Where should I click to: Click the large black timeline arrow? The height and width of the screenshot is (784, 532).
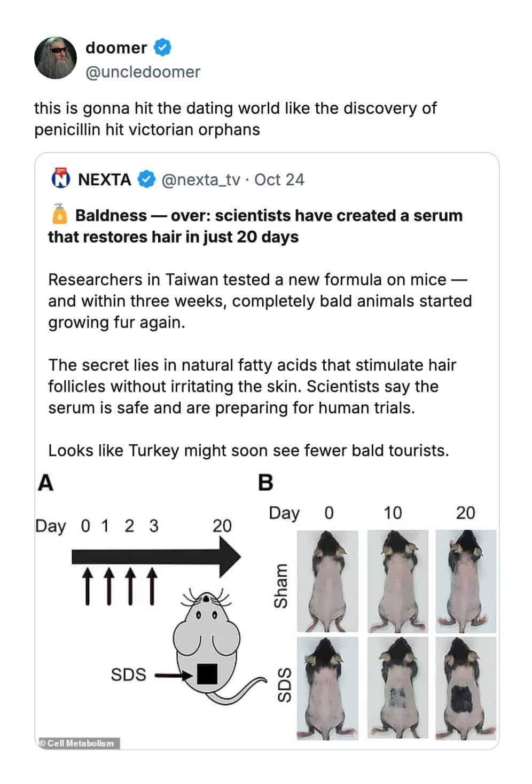click(155, 557)
